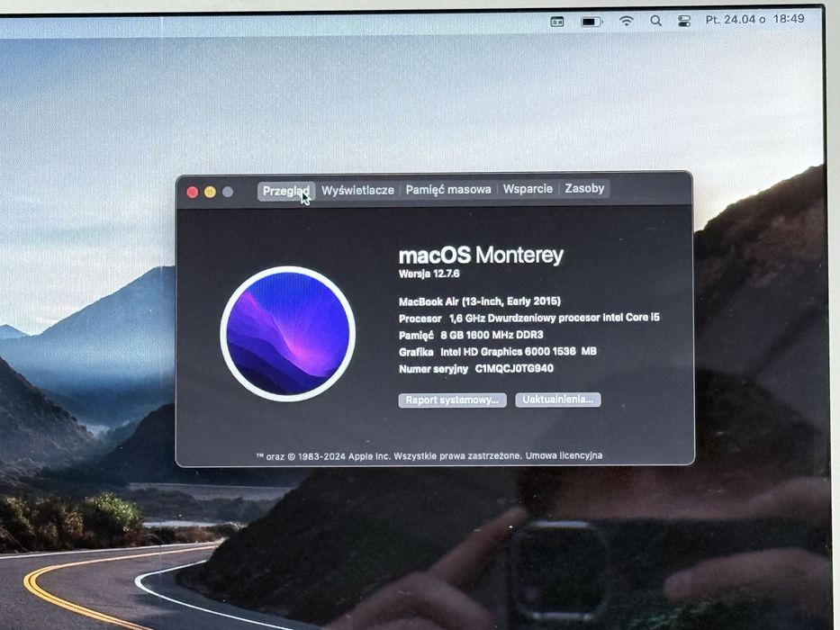Click the date and time Pt. 24.04 18:49

click(754, 19)
